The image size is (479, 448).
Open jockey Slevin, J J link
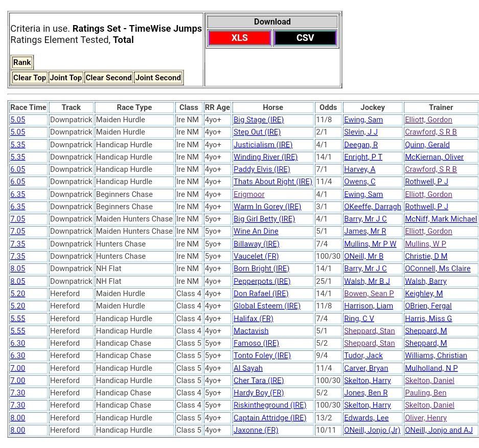(360, 132)
